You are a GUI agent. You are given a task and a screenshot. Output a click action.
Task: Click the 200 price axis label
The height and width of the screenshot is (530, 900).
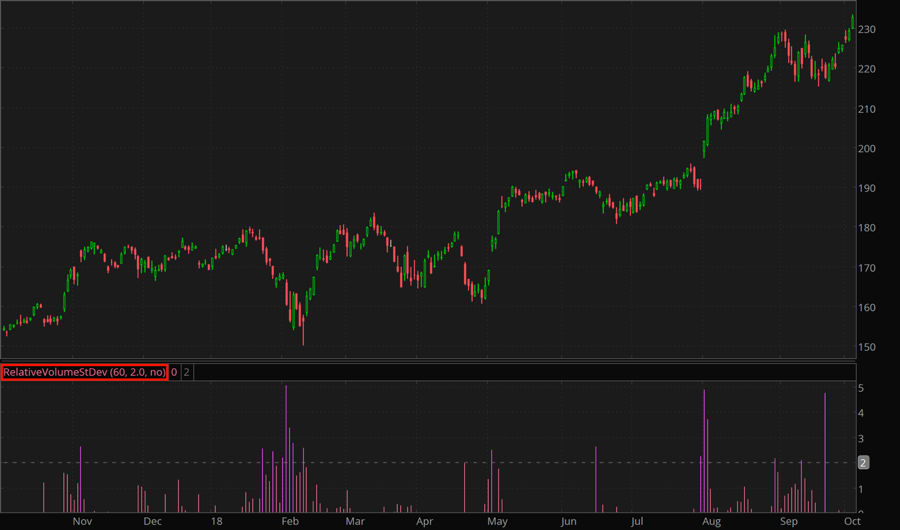(866, 149)
